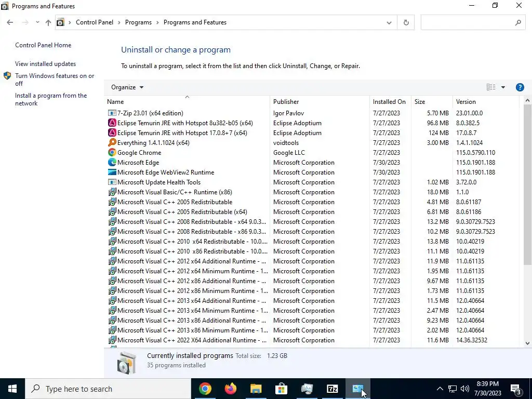The image size is (532, 399).
Task: Sort by the Installed On column header
Action: (389, 102)
